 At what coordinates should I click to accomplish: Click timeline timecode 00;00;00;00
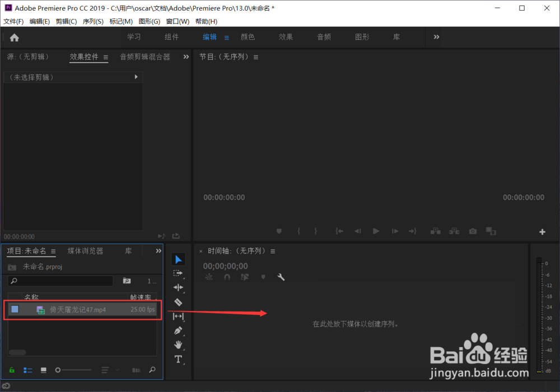tap(225, 266)
